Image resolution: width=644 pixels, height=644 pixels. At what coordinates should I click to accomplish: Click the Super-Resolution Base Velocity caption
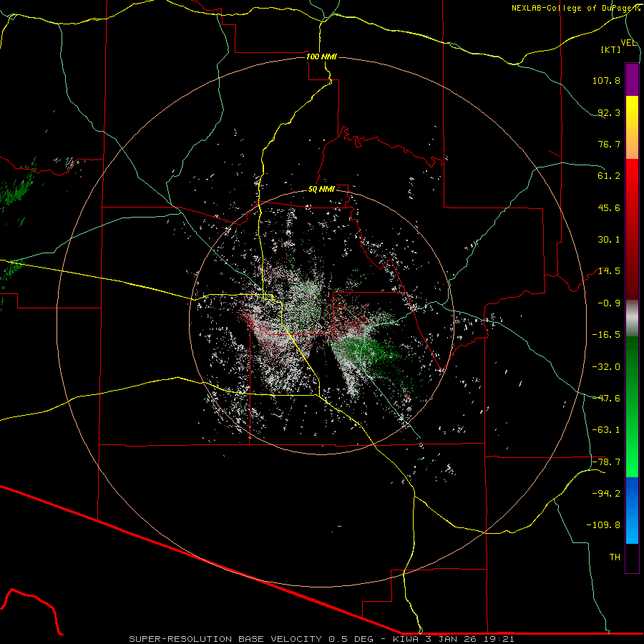(321, 639)
